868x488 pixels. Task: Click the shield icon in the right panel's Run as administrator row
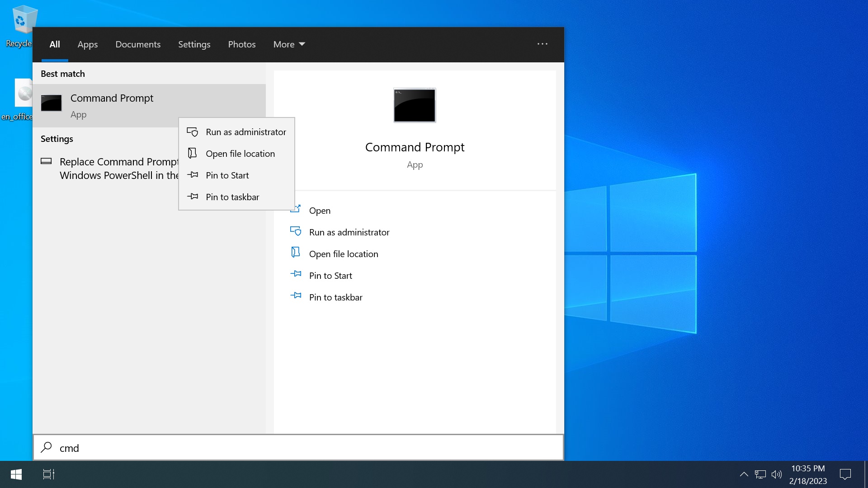point(296,232)
